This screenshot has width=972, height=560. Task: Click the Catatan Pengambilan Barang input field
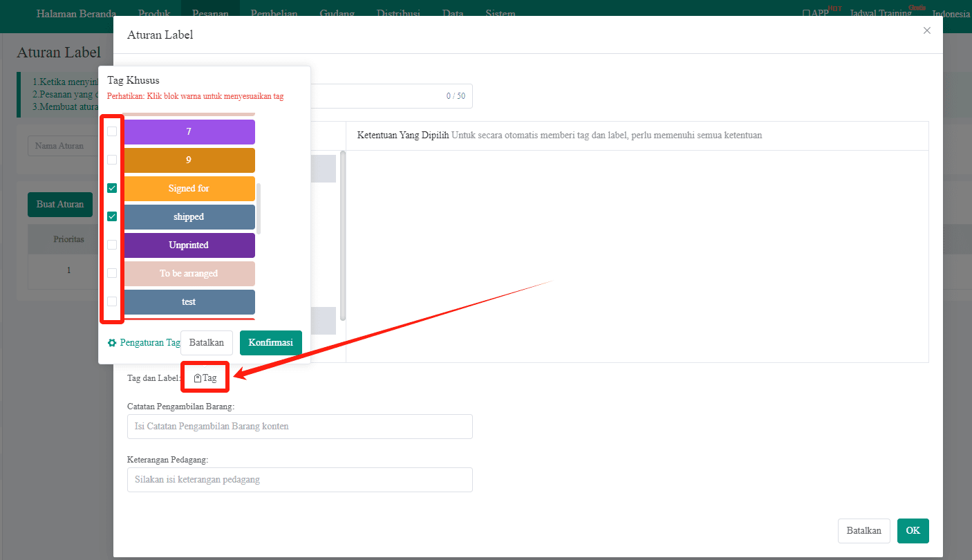coord(300,427)
